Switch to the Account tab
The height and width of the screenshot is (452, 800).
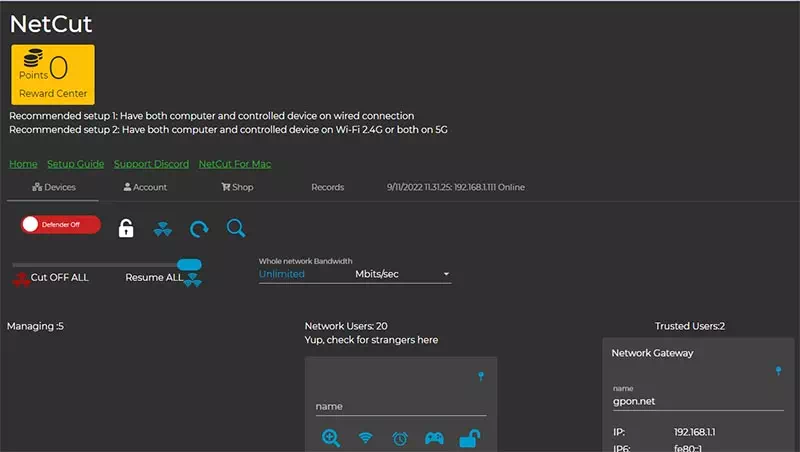[145, 187]
